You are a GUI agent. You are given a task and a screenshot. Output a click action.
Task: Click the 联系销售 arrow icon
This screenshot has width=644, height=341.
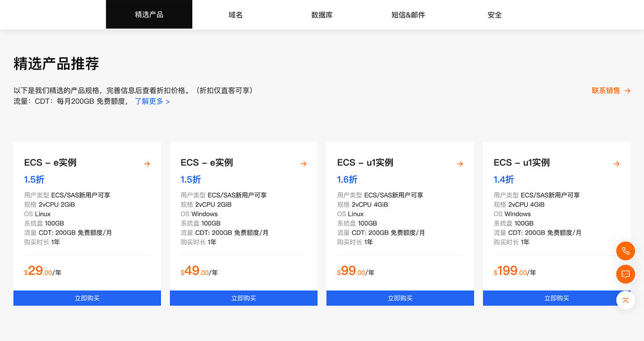pyautogui.click(x=627, y=91)
